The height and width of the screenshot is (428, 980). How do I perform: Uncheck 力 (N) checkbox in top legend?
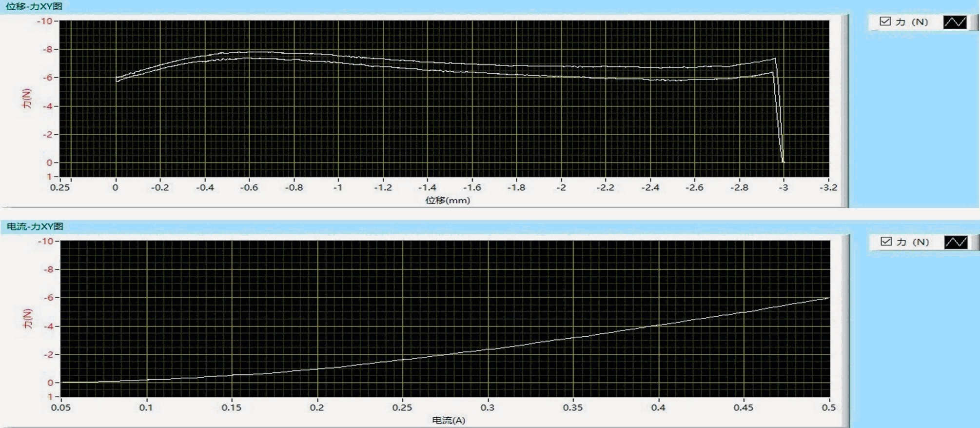(885, 21)
